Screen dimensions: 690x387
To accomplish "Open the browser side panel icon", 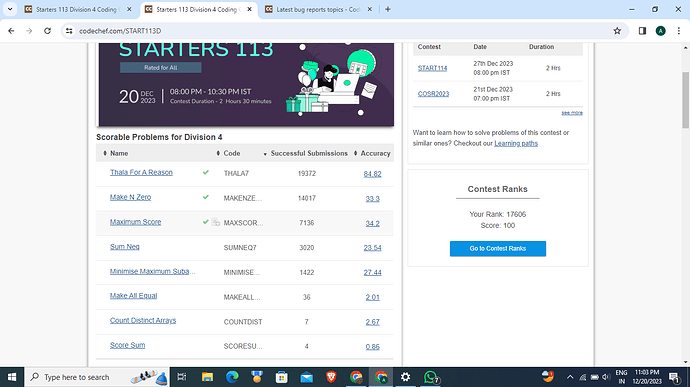I will click(x=642, y=31).
